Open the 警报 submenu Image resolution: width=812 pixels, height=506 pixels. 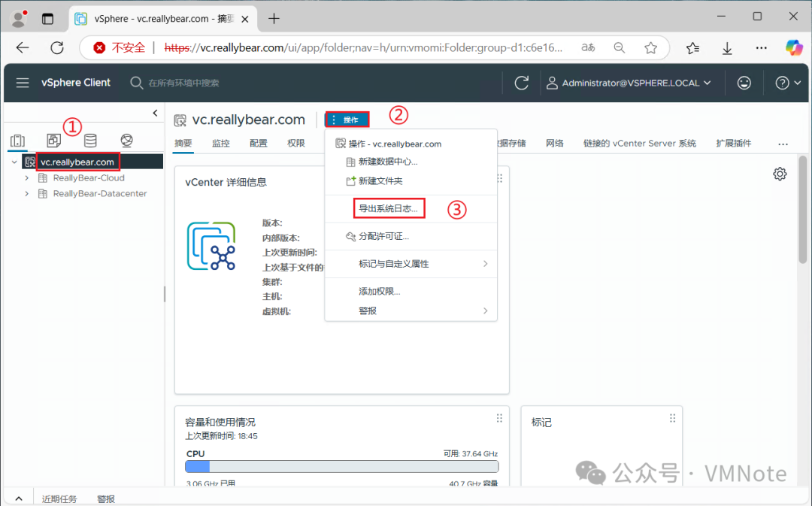(411, 311)
